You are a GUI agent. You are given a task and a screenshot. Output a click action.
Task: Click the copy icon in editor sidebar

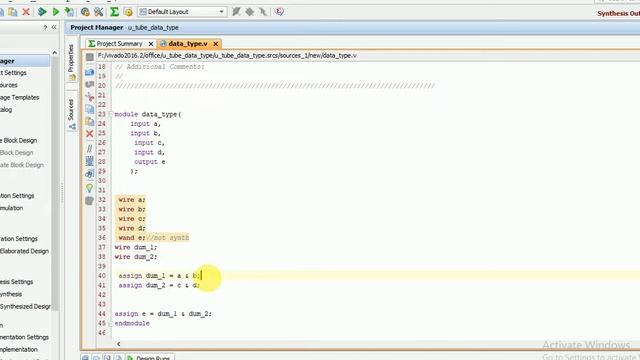tap(89, 109)
